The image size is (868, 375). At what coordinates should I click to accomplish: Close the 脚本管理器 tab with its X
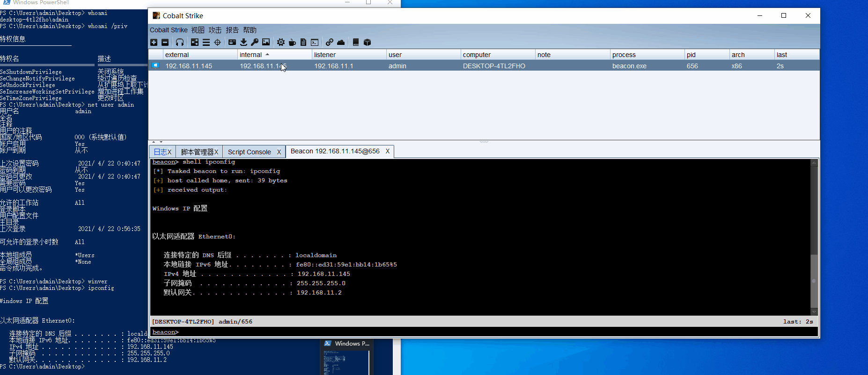click(216, 152)
